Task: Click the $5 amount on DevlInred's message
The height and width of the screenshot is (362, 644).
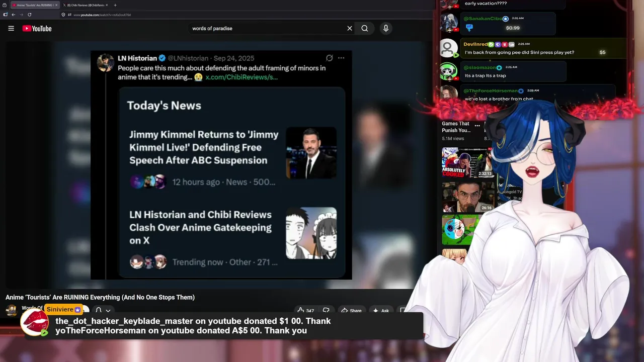Action: [x=603, y=52]
